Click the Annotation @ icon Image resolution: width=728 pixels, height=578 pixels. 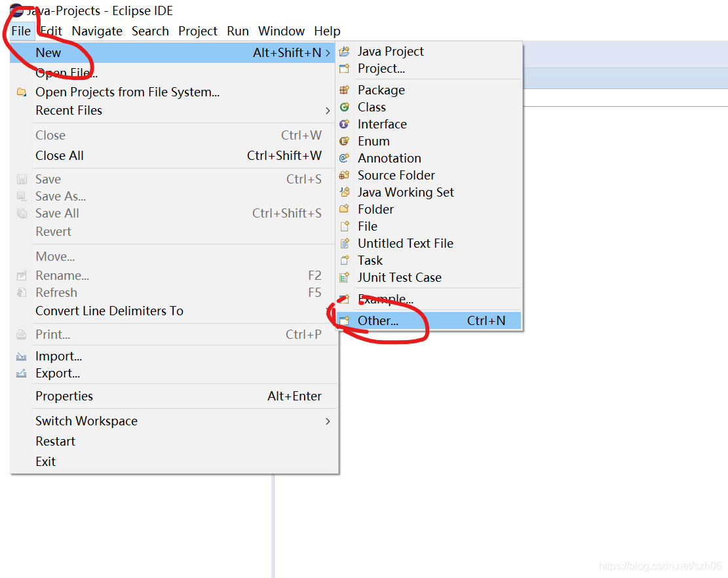coord(345,159)
